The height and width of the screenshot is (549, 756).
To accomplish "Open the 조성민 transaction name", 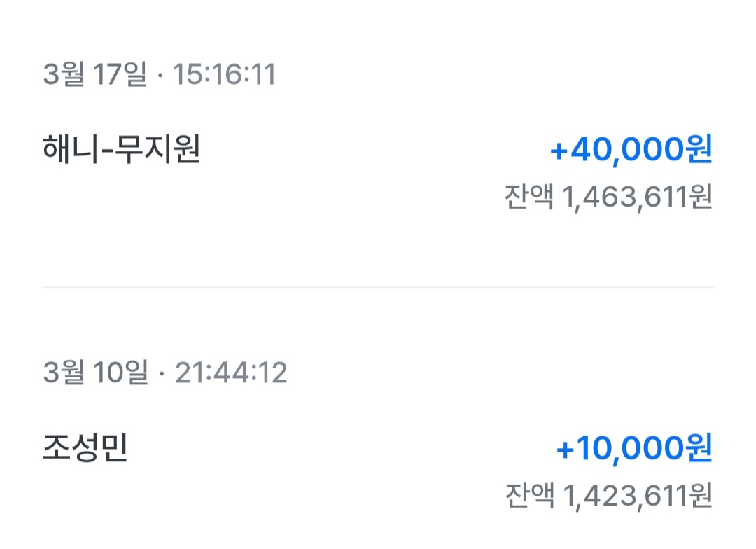I will point(85,449).
